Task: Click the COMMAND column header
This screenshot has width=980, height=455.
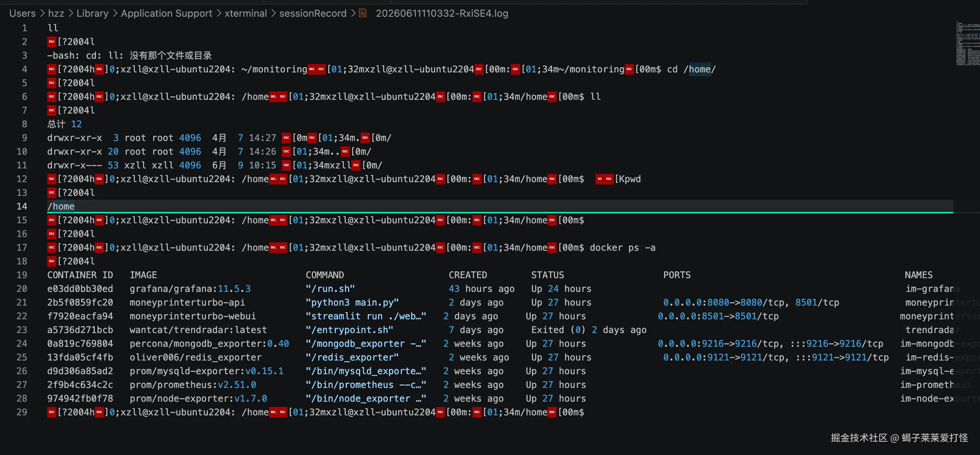Action: [325, 275]
